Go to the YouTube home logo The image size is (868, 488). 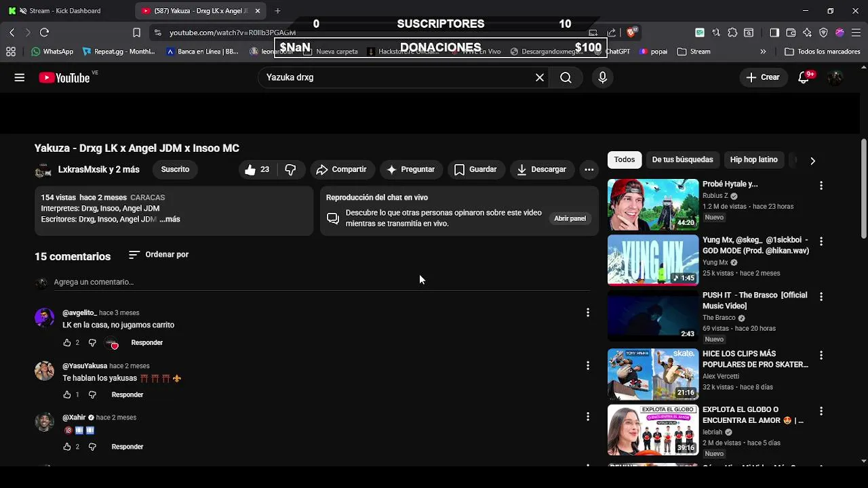pos(64,77)
